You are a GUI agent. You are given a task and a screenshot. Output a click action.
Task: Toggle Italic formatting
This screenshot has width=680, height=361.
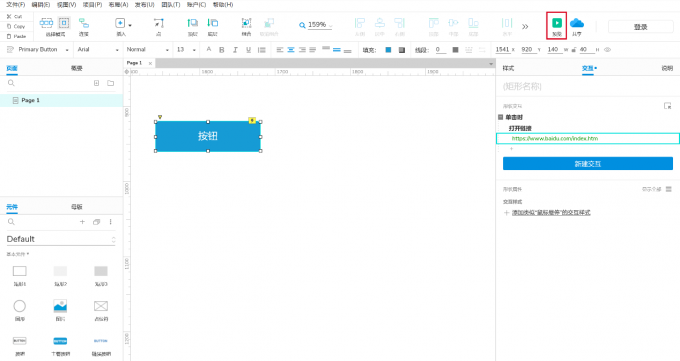coord(235,50)
